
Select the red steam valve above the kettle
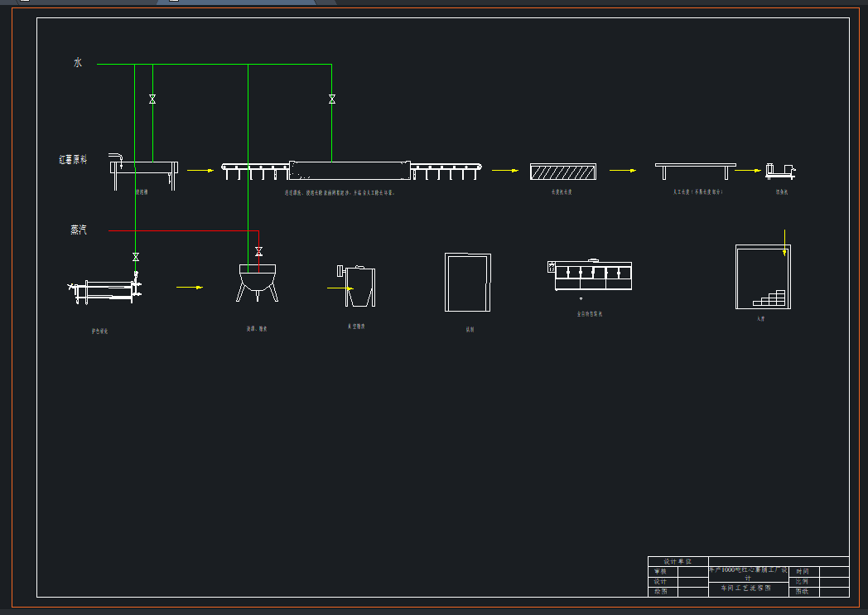click(x=258, y=251)
